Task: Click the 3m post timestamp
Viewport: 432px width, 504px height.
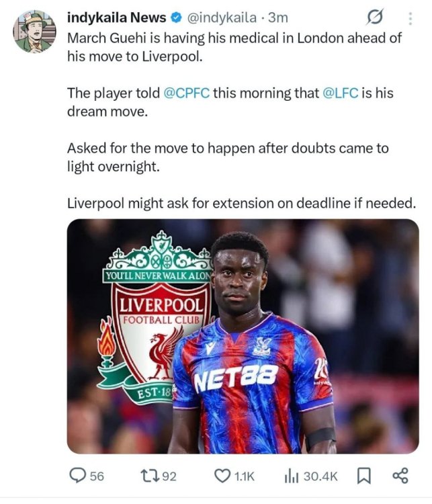Action: (277, 17)
